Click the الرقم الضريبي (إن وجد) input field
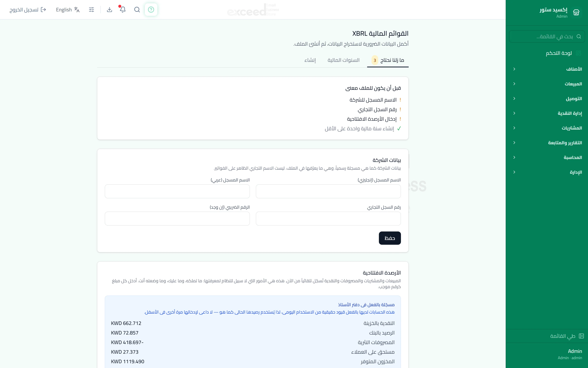Image resolution: width=588 pixels, height=368 pixels. pyautogui.click(x=177, y=219)
